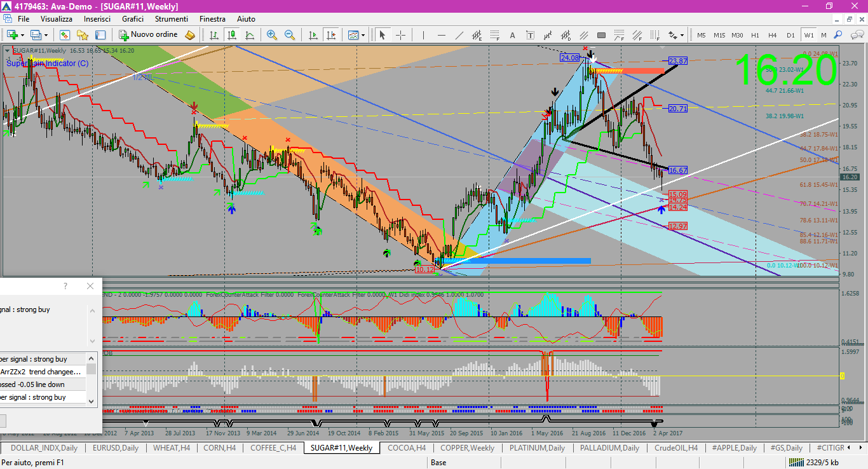868x469 pixels.
Task: Switch to CrudeOIL,H4 chart tab
Action: pyautogui.click(x=675, y=447)
